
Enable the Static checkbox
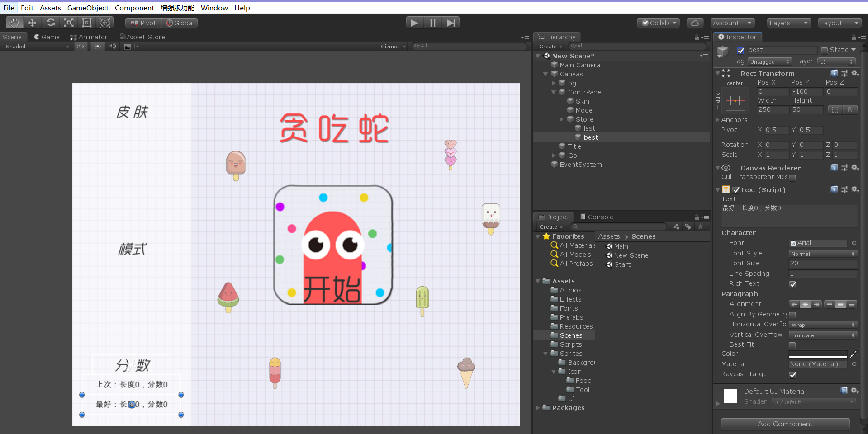pyautogui.click(x=824, y=50)
